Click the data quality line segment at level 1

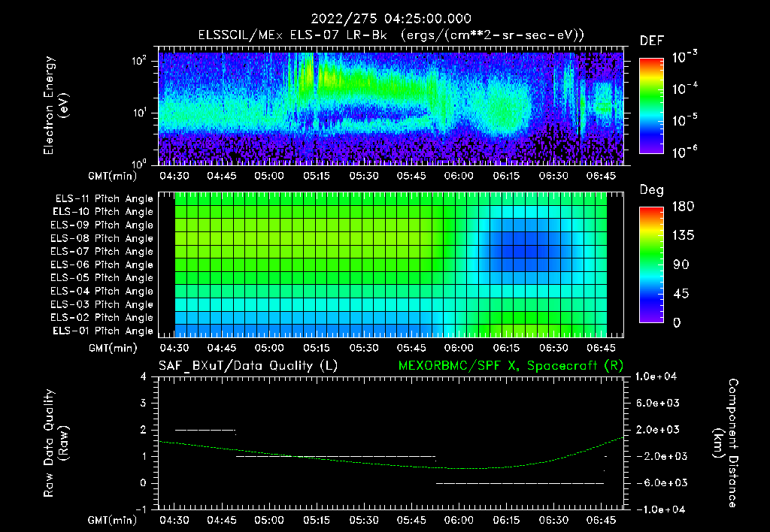pos(336,457)
